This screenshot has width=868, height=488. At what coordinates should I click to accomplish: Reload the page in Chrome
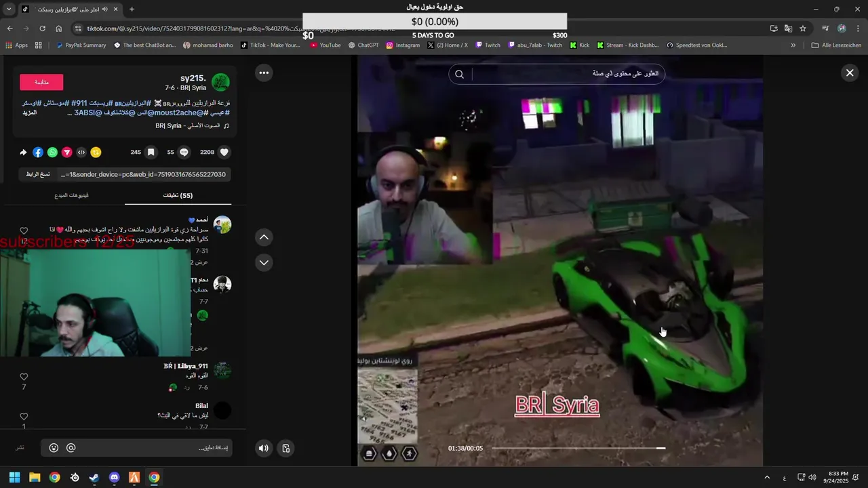[x=42, y=28]
